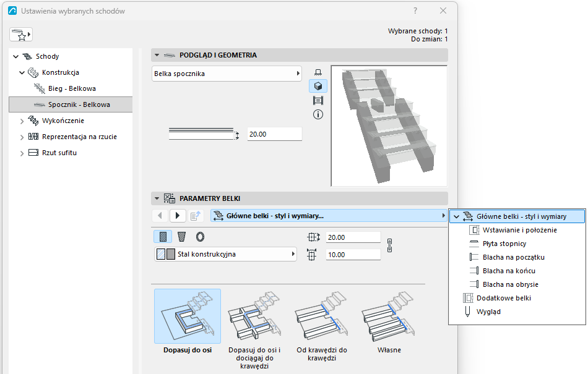This screenshot has height=374, width=588.
Task: Expand the Rzut sufitu node
Action: 22,153
